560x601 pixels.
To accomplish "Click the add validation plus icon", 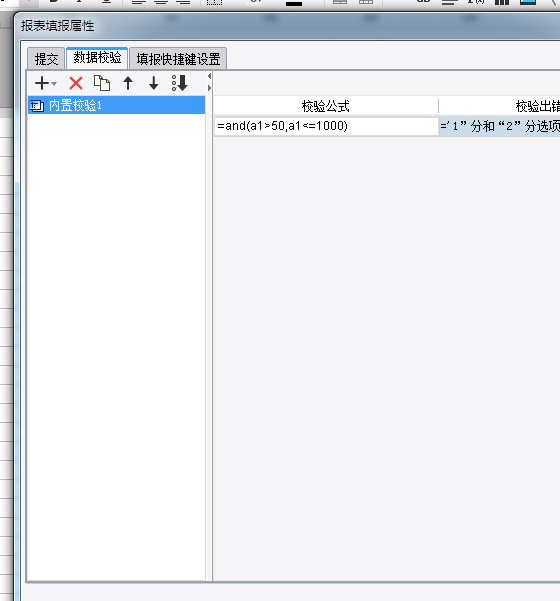I will point(42,83).
